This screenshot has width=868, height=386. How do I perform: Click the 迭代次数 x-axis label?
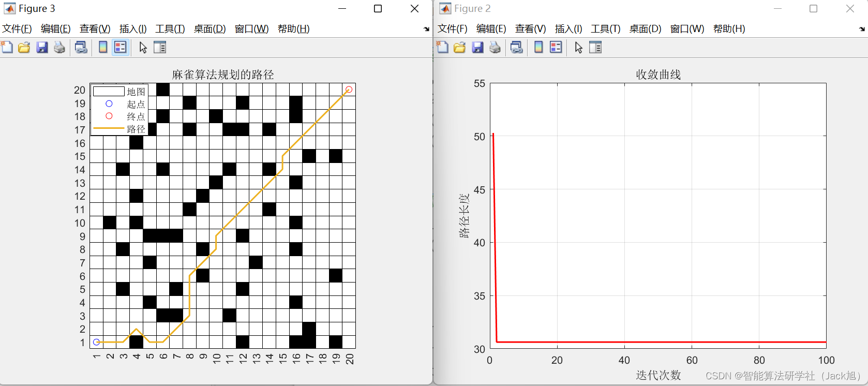659,375
